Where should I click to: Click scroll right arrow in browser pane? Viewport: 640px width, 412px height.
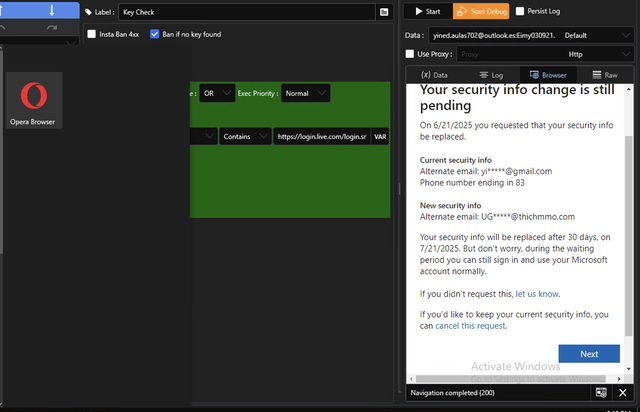coord(619,379)
